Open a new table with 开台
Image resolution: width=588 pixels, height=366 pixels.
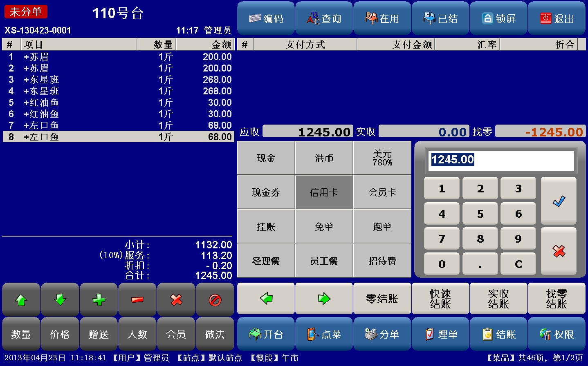[265, 334]
